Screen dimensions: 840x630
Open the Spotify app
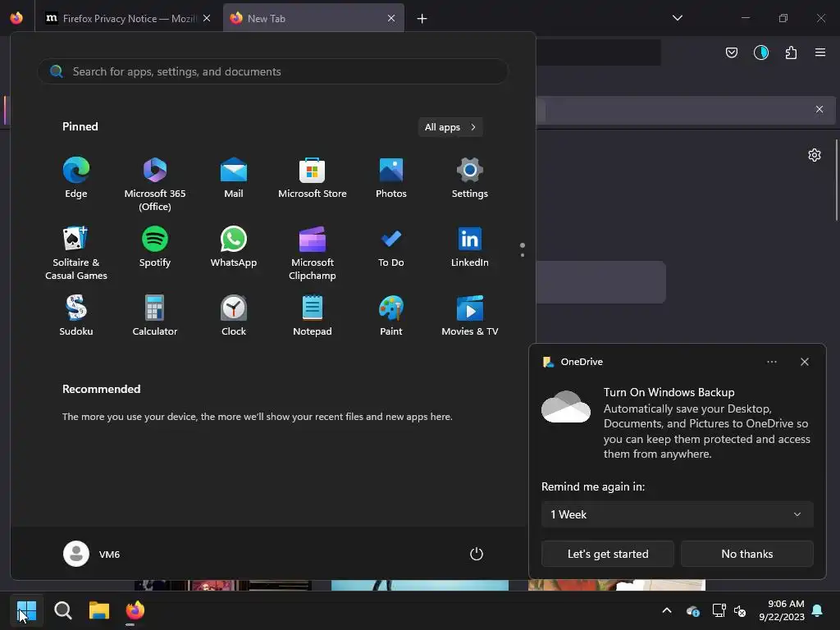tap(155, 248)
